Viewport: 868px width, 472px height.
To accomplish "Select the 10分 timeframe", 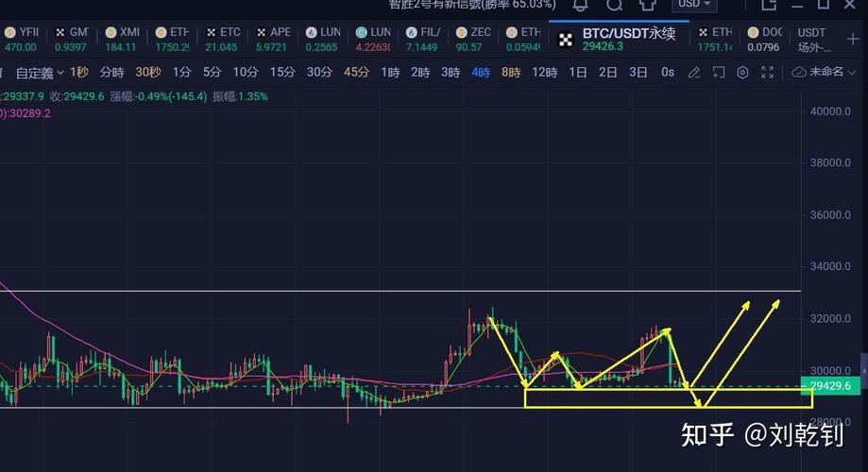I will [x=246, y=72].
